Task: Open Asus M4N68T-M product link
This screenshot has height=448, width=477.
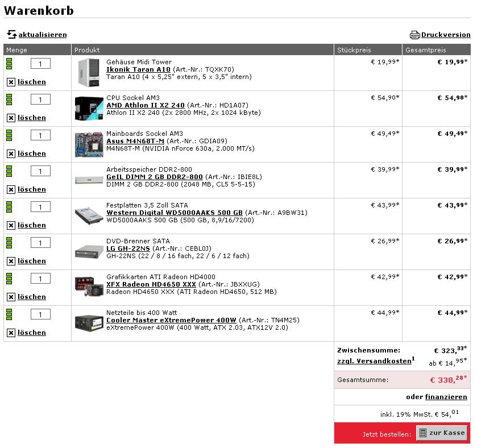Action: (x=135, y=141)
